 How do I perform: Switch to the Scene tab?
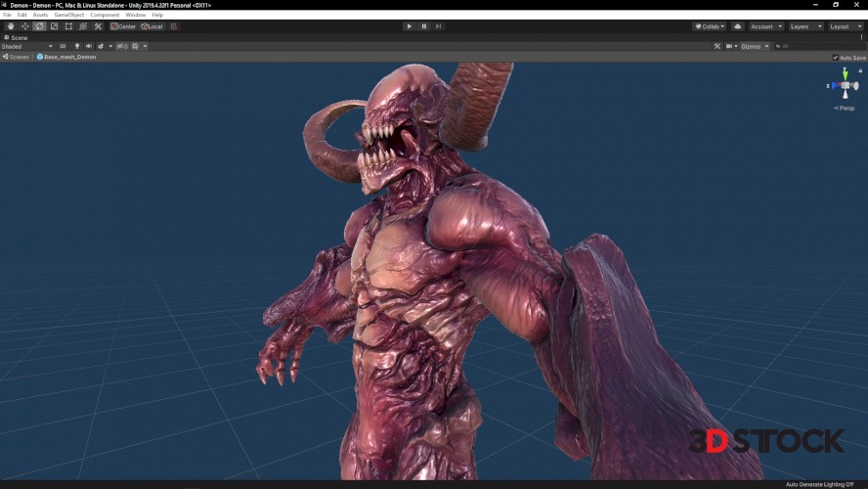point(16,38)
